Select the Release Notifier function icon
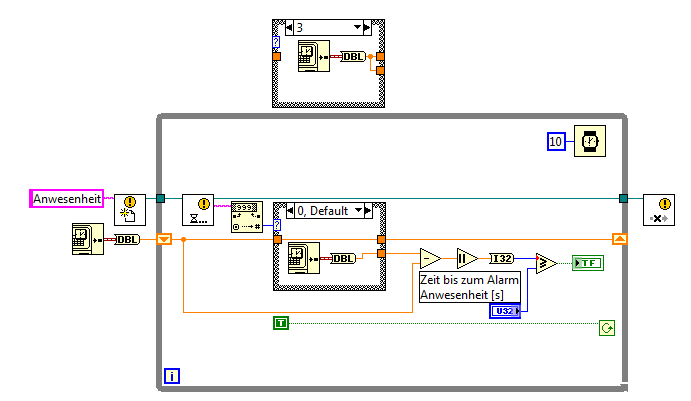 659,210
